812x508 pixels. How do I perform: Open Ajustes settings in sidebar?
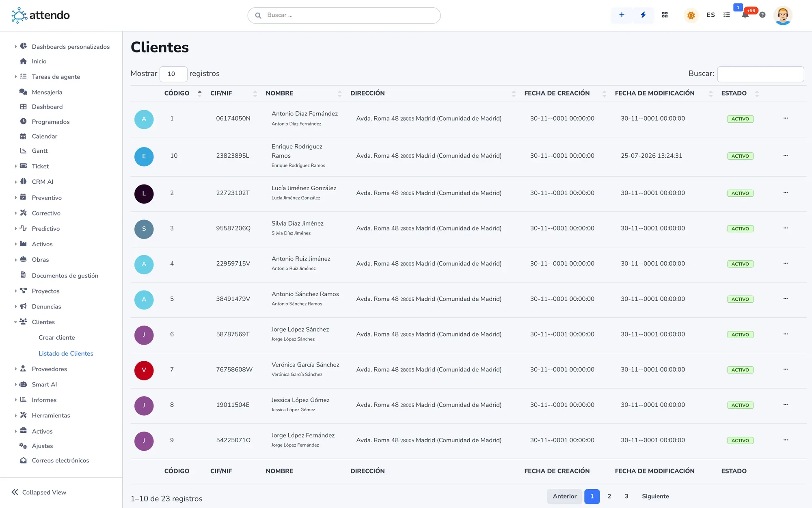42,446
